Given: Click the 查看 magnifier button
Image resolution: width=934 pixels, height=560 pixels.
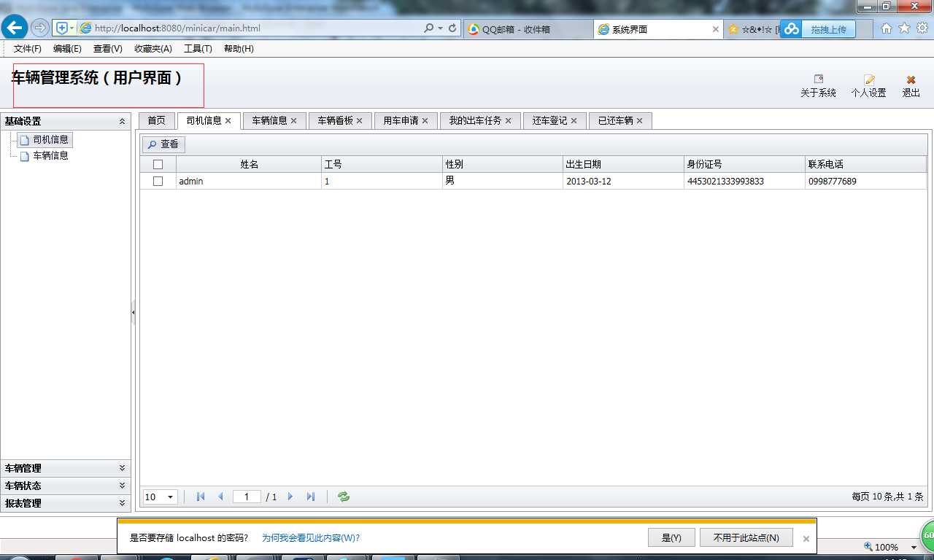Looking at the screenshot, I should pyautogui.click(x=163, y=144).
